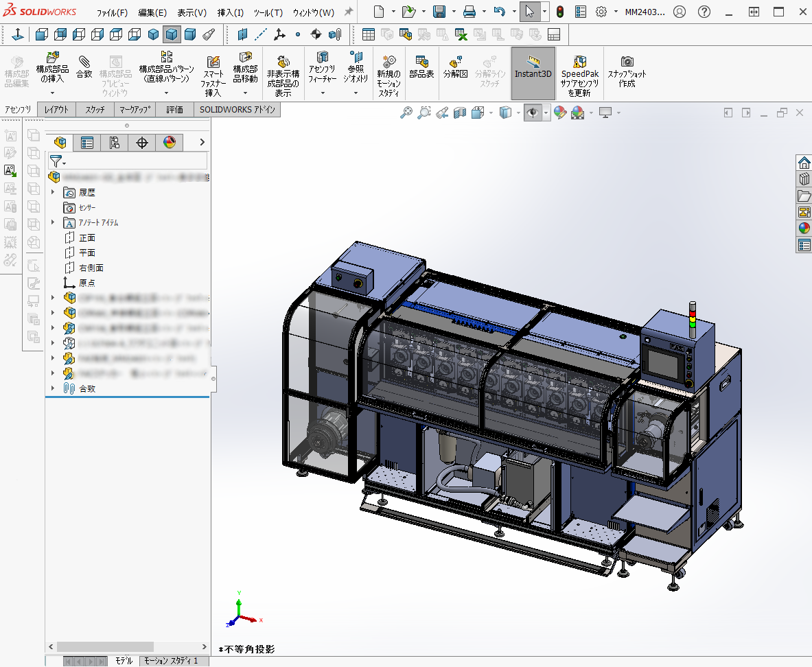This screenshot has width=812, height=667.
Task: Open dropdown under 構成部品移動
Action: 245,93
